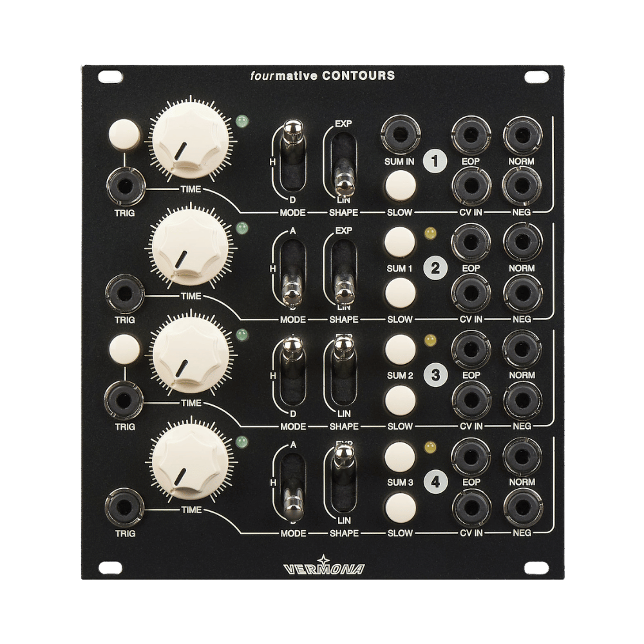Click the channel number 4 badge
Image resolution: width=644 pixels, height=644 pixels.
[436, 481]
